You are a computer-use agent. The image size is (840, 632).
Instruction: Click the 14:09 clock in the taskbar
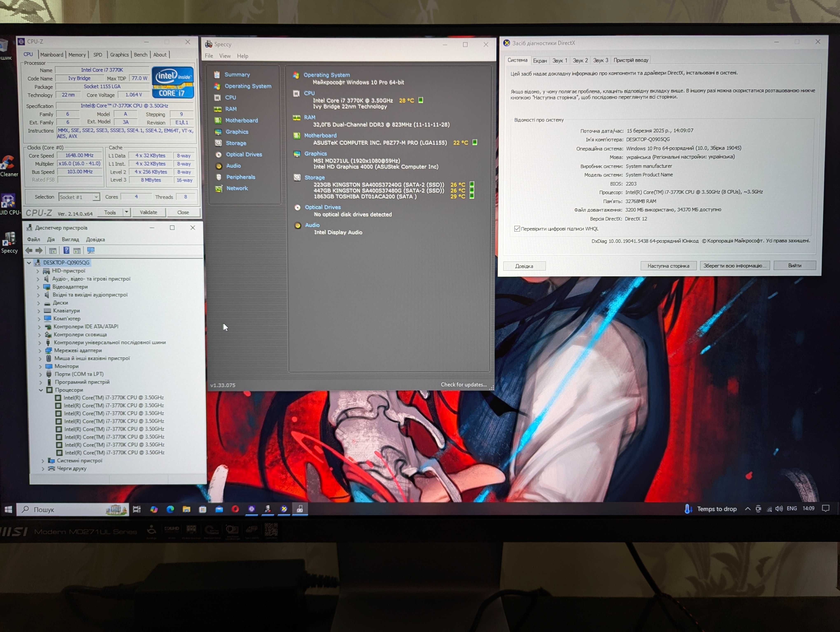click(x=808, y=508)
